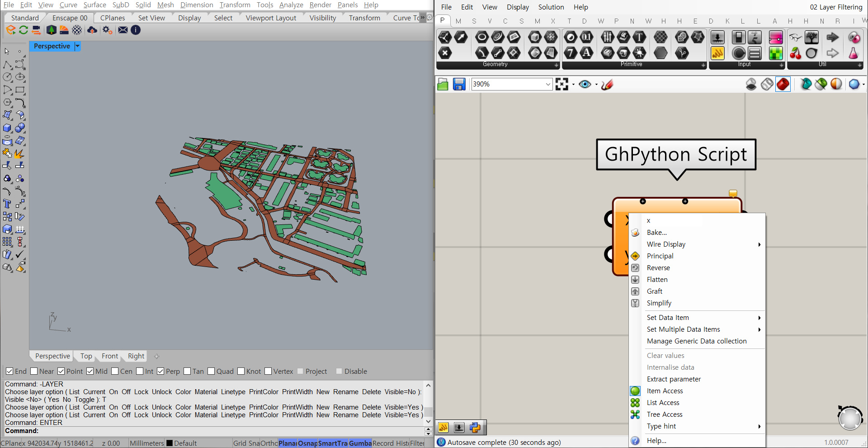Screen dimensions: 868x448
Task: Enable the Quad osnap checkbox
Action: point(211,372)
